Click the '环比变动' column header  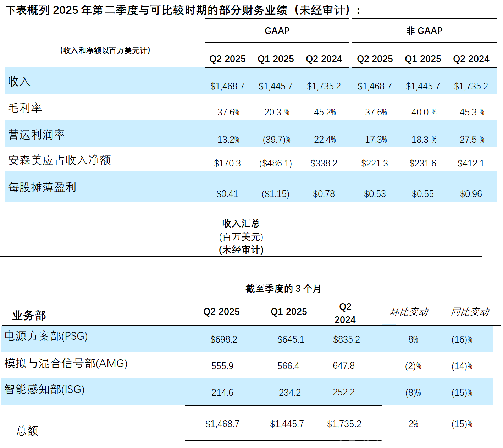click(x=409, y=312)
